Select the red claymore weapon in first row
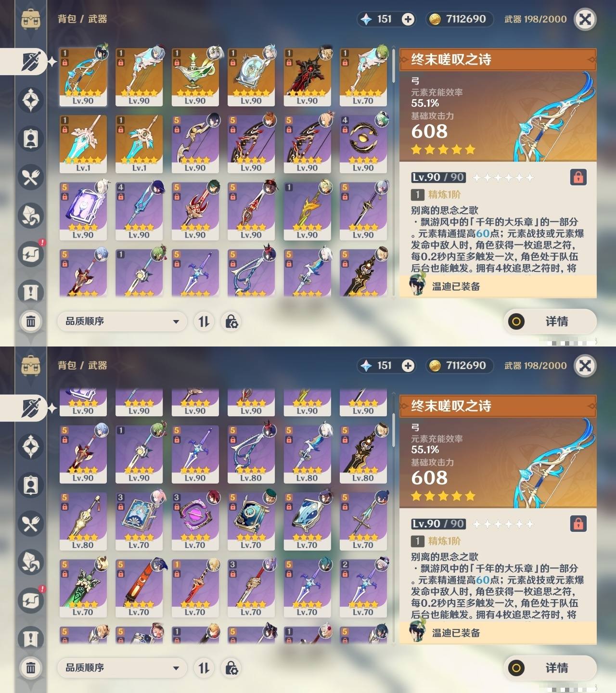 pyautogui.click(x=307, y=77)
